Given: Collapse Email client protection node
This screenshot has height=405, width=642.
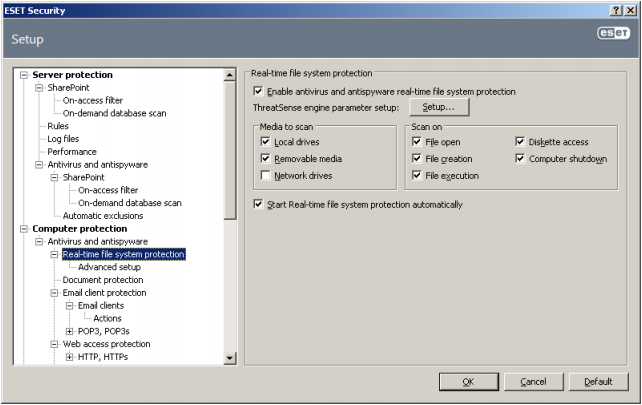Looking at the screenshot, I should pos(54,293).
